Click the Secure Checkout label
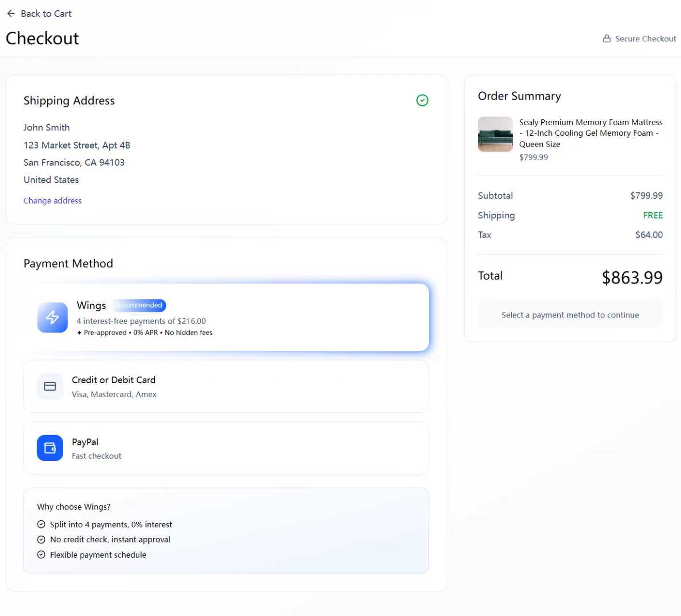Screen dimensions: 681x616 tap(645, 38)
